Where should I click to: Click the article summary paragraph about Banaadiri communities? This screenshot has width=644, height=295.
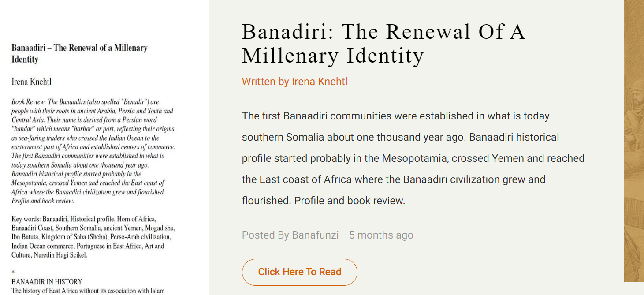click(x=413, y=158)
